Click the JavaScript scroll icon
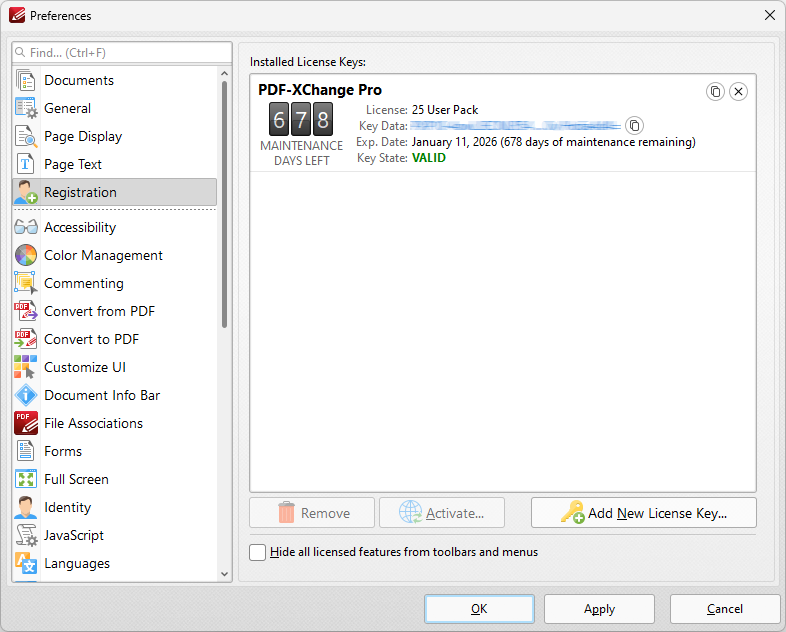This screenshot has height=632, width=786. tap(26, 535)
